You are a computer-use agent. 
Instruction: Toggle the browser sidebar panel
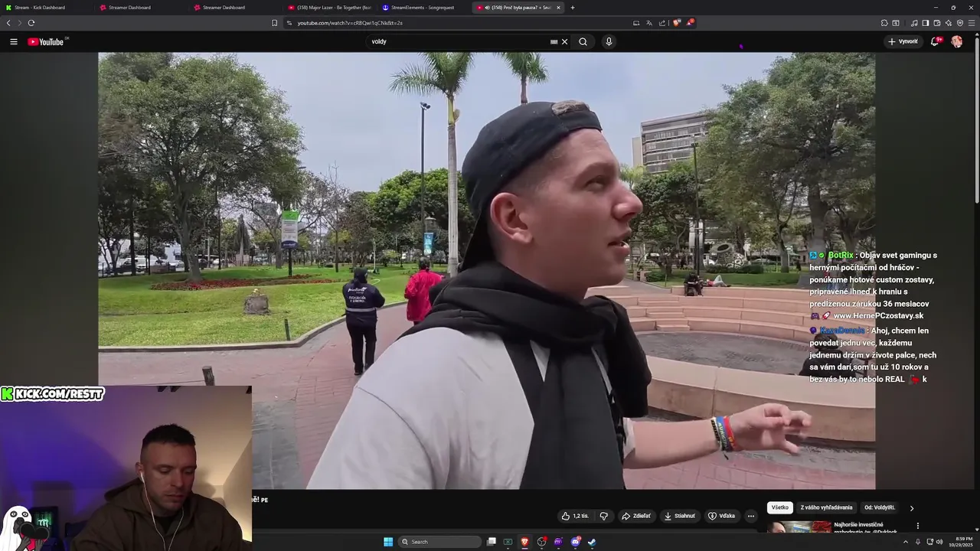[925, 23]
